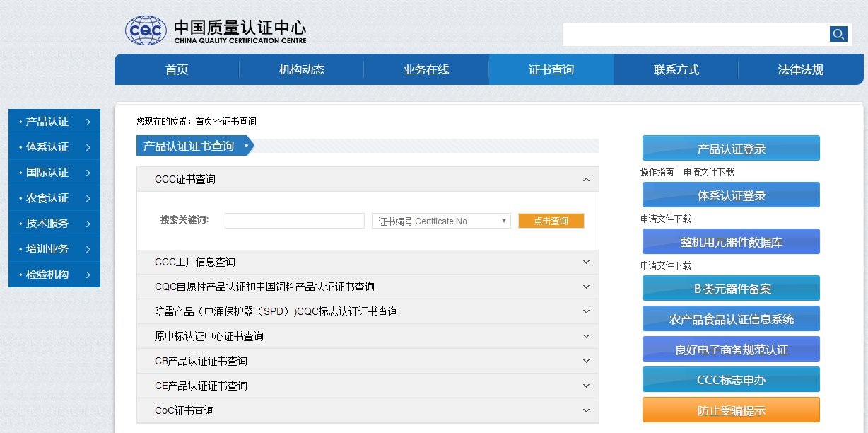Open 体系认证登录
The image size is (868, 433).
[730, 195]
